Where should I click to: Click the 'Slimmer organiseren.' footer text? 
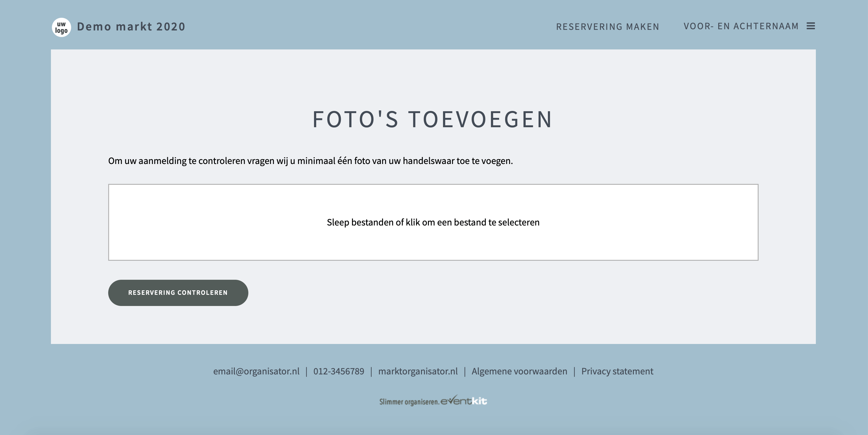[409, 402]
